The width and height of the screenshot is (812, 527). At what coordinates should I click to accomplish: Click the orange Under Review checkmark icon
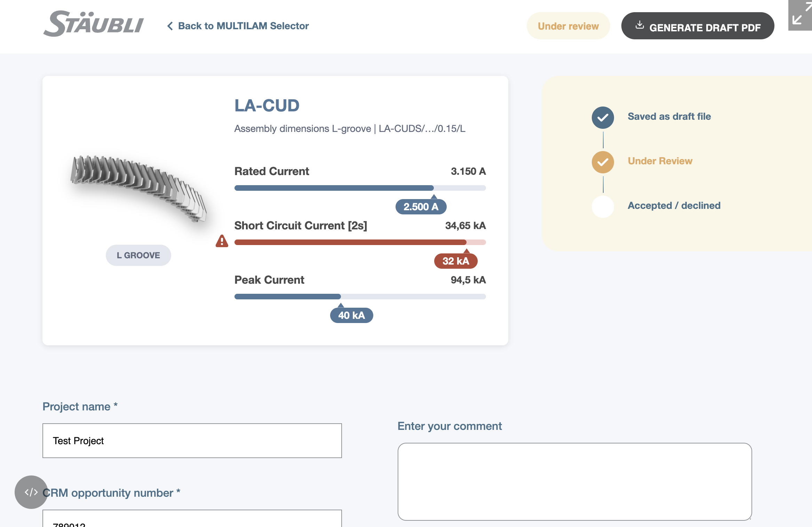pos(603,162)
